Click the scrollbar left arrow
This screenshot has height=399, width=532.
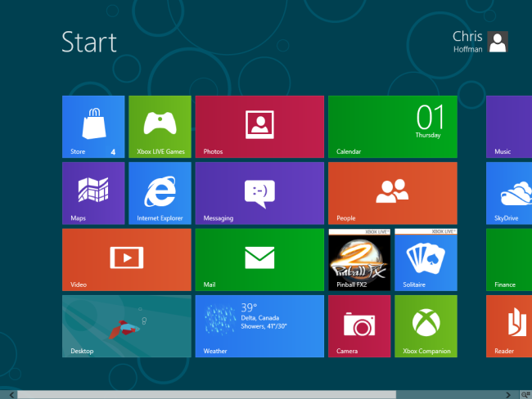11,395
